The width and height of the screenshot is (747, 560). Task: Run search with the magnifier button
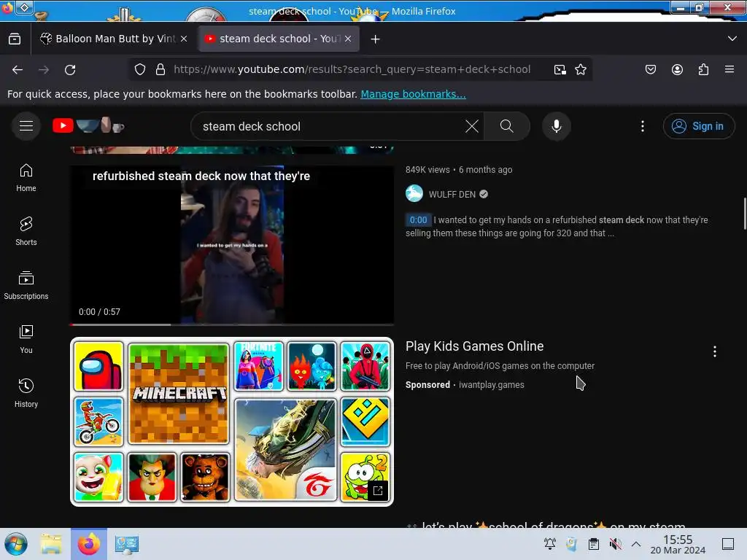tap(506, 126)
